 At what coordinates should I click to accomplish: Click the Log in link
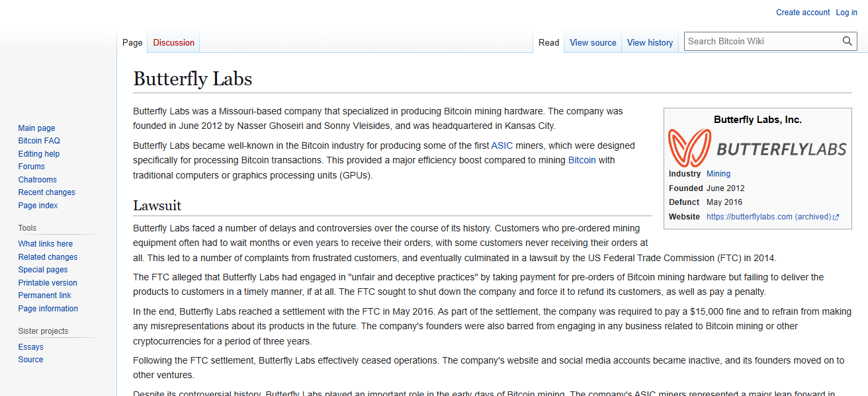[x=846, y=12]
